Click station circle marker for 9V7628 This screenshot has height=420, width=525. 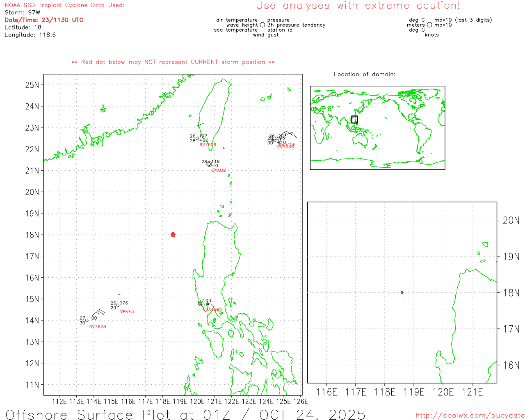(x=87, y=320)
